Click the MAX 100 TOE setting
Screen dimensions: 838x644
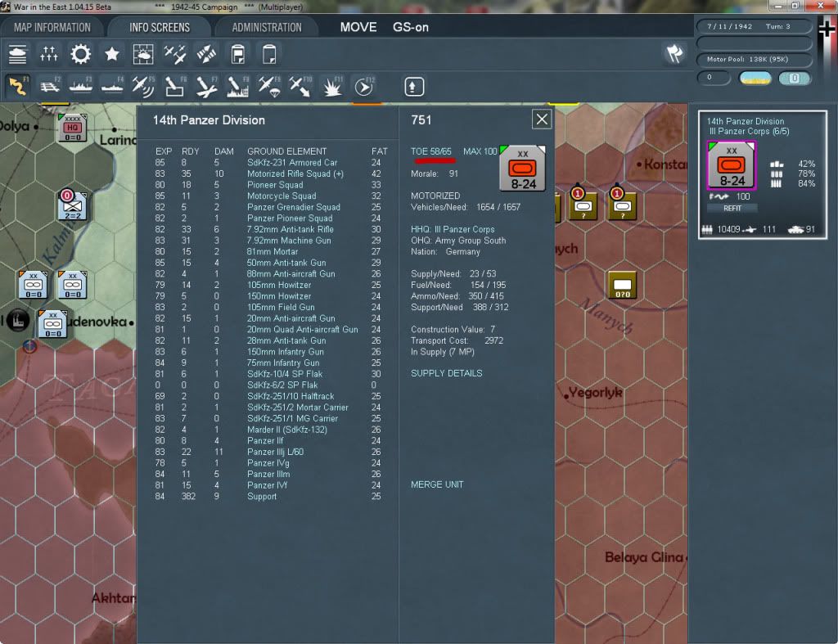480,151
